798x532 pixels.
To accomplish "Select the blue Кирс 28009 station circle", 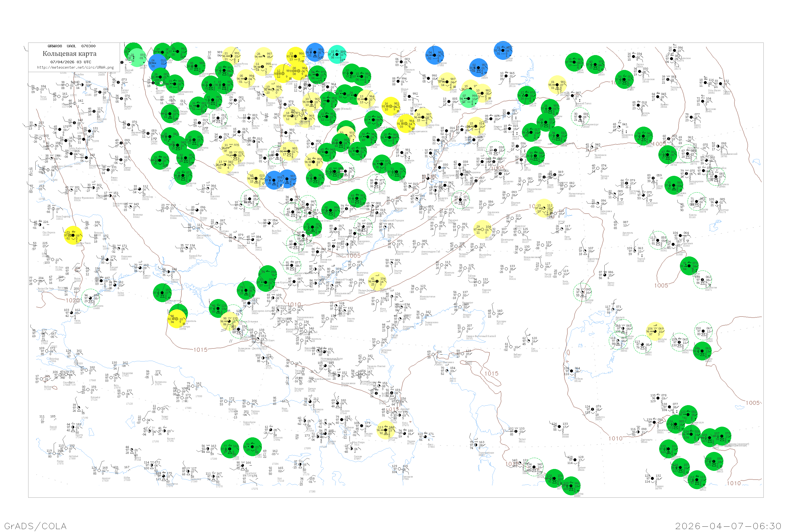I will pos(479,68).
